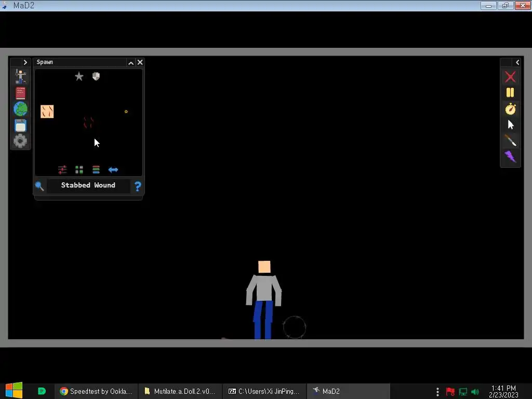The width and height of the screenshot is (532, 399).
Task: Show hidden tray icons via three dots
Action: [x=437, y=392]
